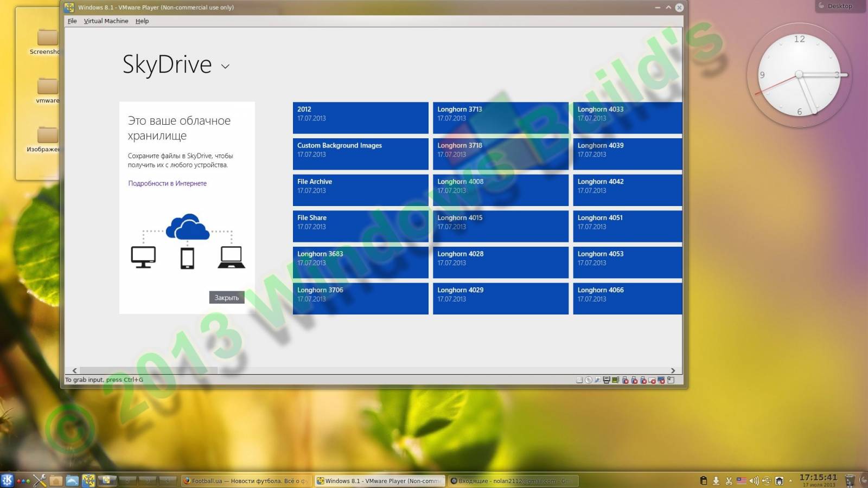Screen dimensions: 868x488
Task: Click the VMware display status icon
Action: pyautogui.click(x=661, y=380)
